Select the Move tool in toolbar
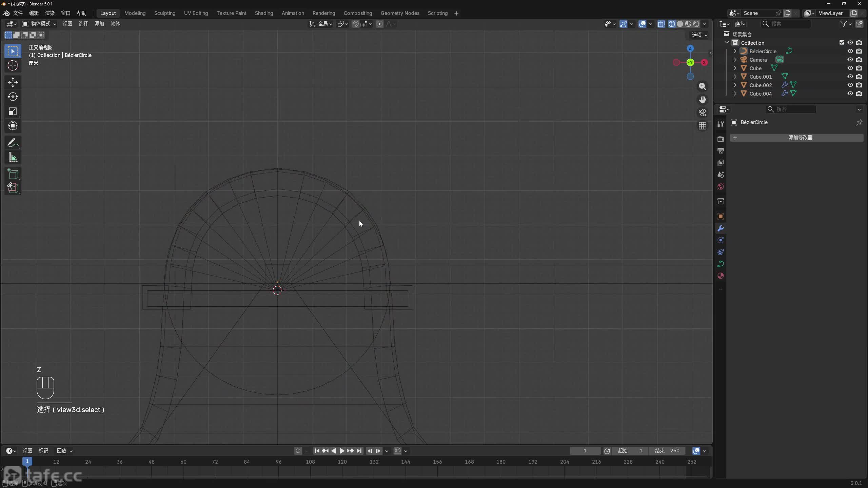The image size is (868, 488). click(x=13, y=82)
